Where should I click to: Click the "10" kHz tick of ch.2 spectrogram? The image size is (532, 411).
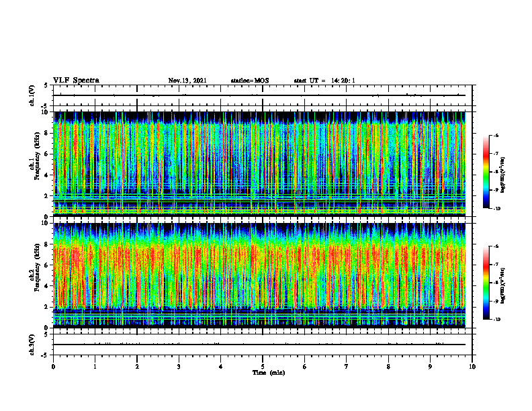[x=46, y=223]
